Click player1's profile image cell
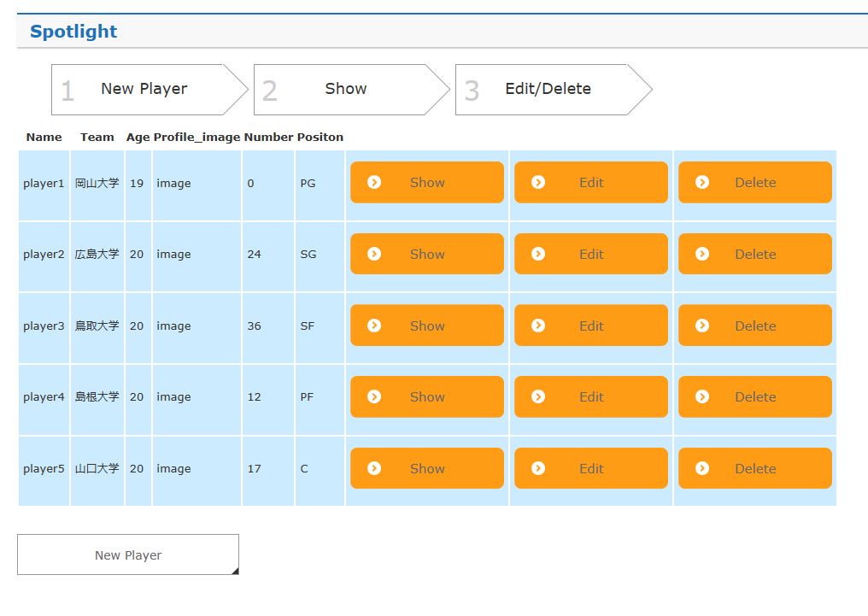The image size is (868, 616). [174, 183]
